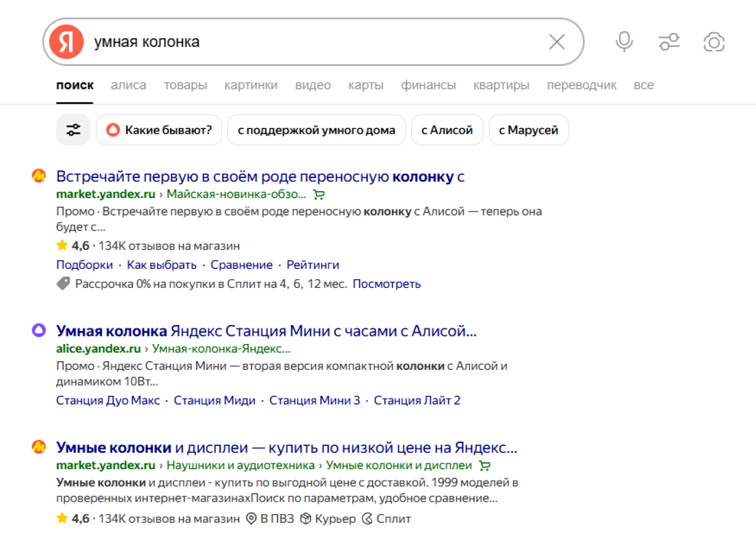
Task: Expand more services via 'все'
Action: click(x=644, y=85)
